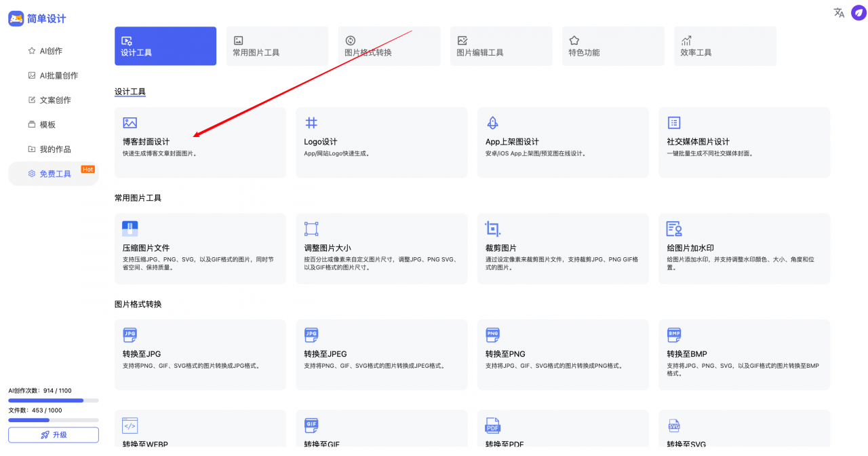Open the 给图片加水印 tool card
This screenshot has height=456, width=868.
coord(744,248)
